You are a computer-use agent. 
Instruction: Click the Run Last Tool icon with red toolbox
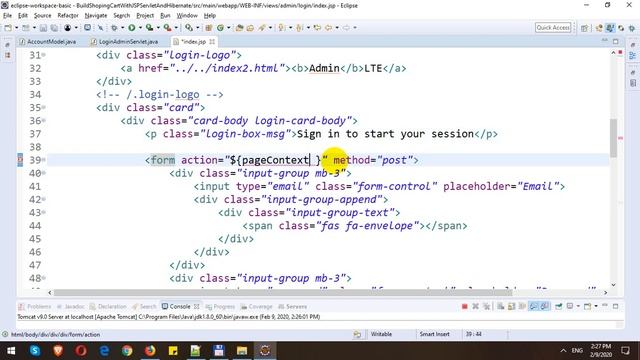[167, 27]
